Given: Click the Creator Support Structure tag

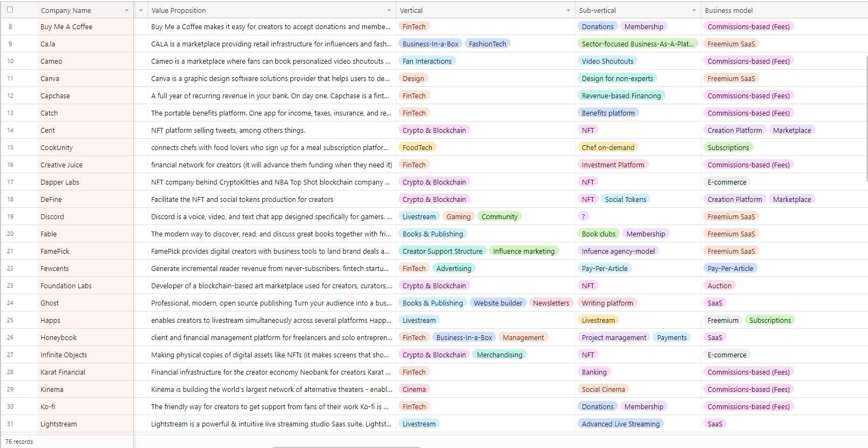Looking at the screenshot, I should [442, 251].
